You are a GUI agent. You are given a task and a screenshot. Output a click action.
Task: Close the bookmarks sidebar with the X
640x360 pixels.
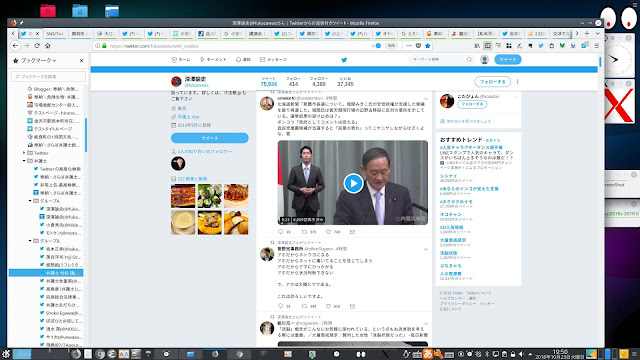click(81, 60)
